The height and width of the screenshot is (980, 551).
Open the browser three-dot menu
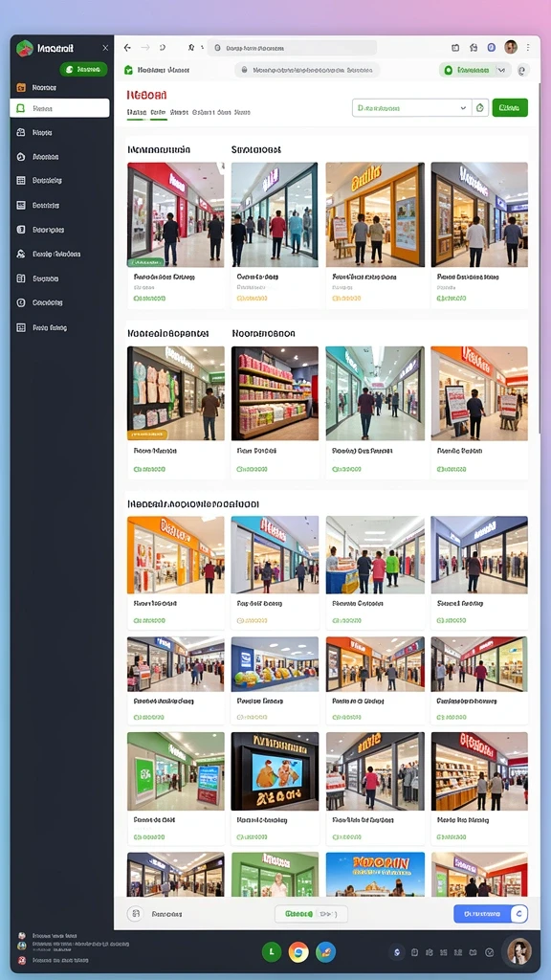528,48
